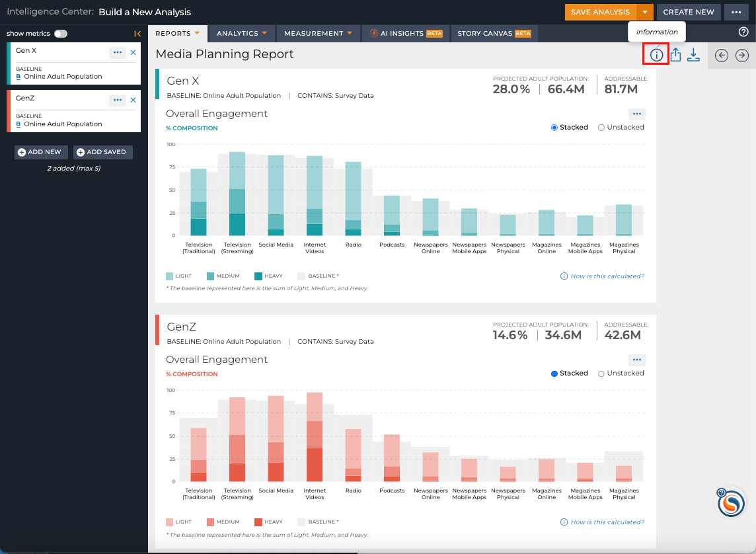Screen dimensions: 756x554
Task: Select Stacked for the GenZ chart
Action: click(570, 374)
